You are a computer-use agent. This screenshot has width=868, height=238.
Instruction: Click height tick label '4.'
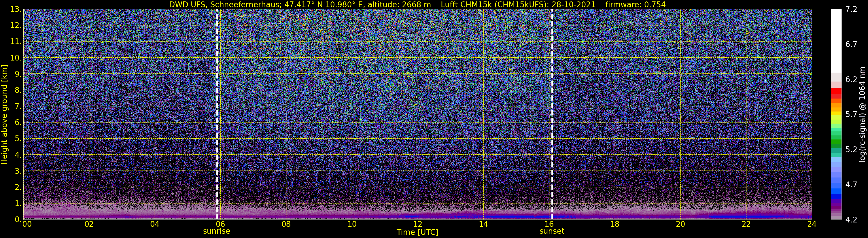tap(18, 155)
